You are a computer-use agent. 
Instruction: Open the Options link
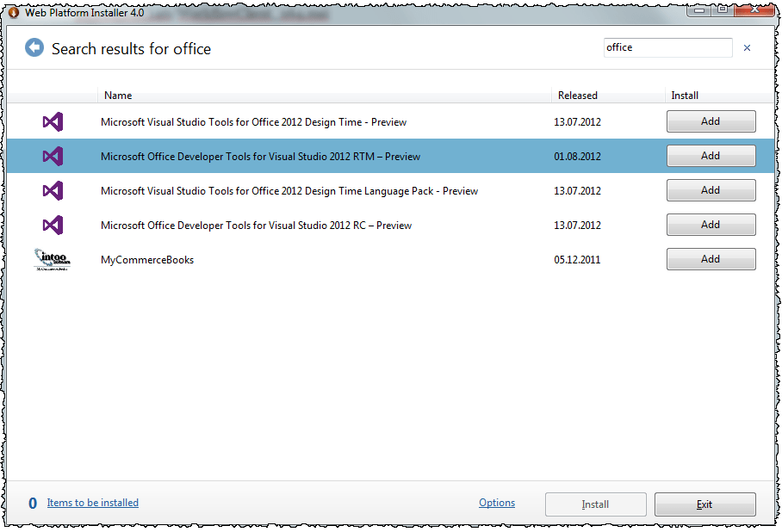(497, 503)
